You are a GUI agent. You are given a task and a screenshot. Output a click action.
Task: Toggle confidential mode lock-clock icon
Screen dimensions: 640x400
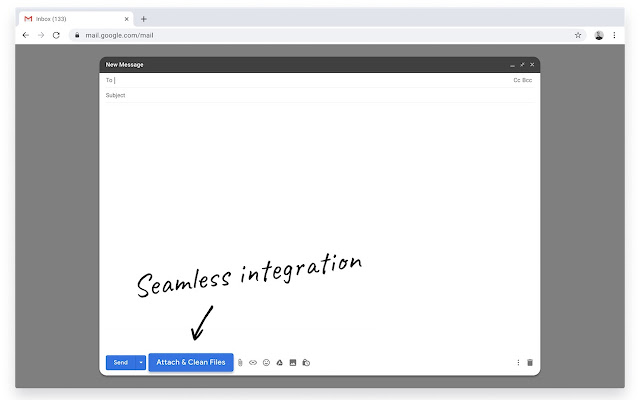[x=306, y=362]
